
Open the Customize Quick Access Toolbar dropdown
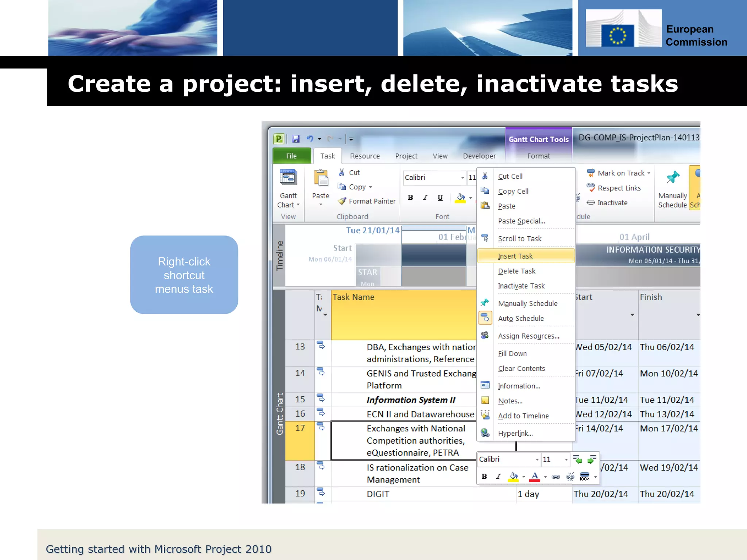(351, 139)
